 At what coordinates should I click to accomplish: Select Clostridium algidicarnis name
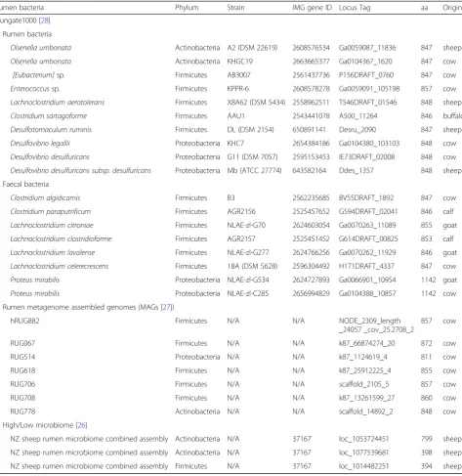pos(45,197)
